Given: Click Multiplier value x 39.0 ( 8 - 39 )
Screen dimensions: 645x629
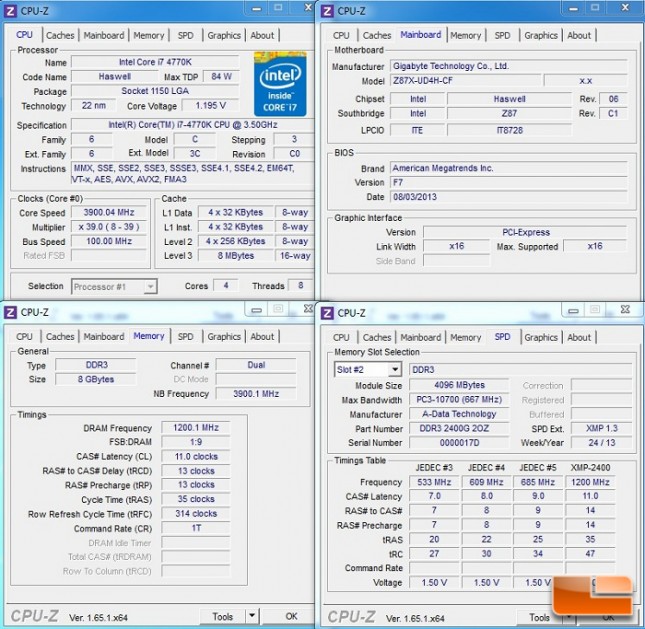Looking at the screenshot, I should 109,227.
